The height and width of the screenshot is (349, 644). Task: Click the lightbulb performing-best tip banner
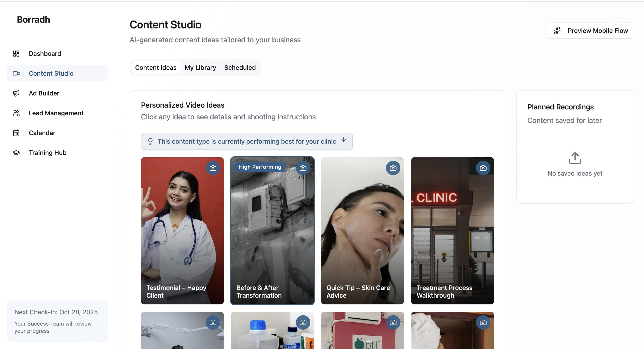247,141
